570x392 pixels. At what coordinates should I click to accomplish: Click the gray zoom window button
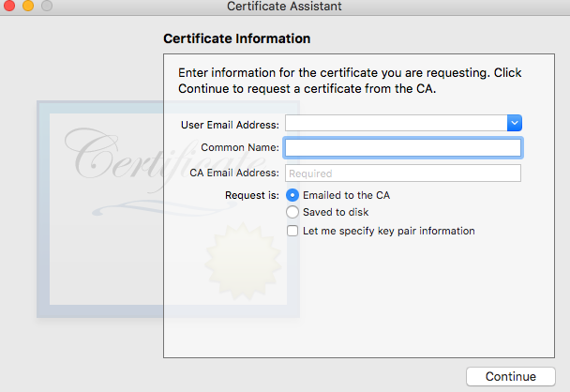coord(46,7)
